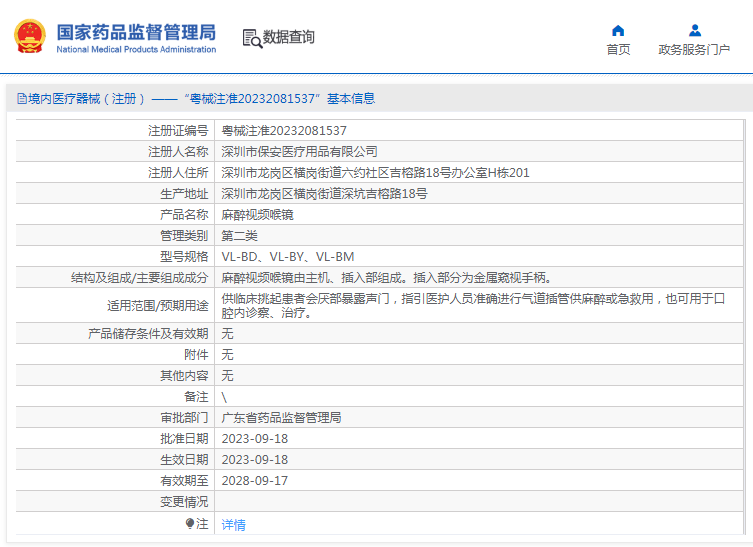Click the 政务服务门户 user icon
The image size is (753, 547).
(694, 31)
